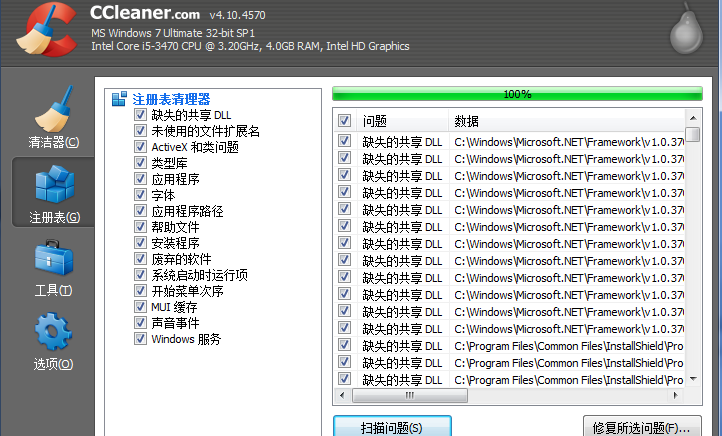Toggle 应用程序路径 checkbox
The image size is (722, 436).
pos(140,211)
